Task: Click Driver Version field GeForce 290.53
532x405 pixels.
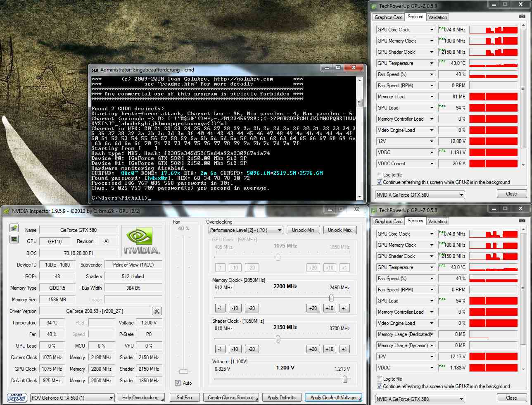Action: (x=95, y=311)
